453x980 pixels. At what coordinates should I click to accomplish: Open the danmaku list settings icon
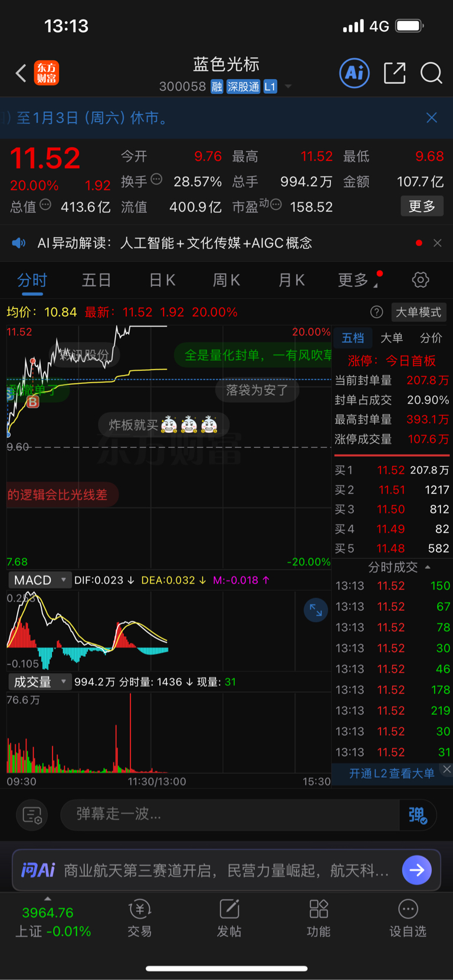[x=32, y=815]
